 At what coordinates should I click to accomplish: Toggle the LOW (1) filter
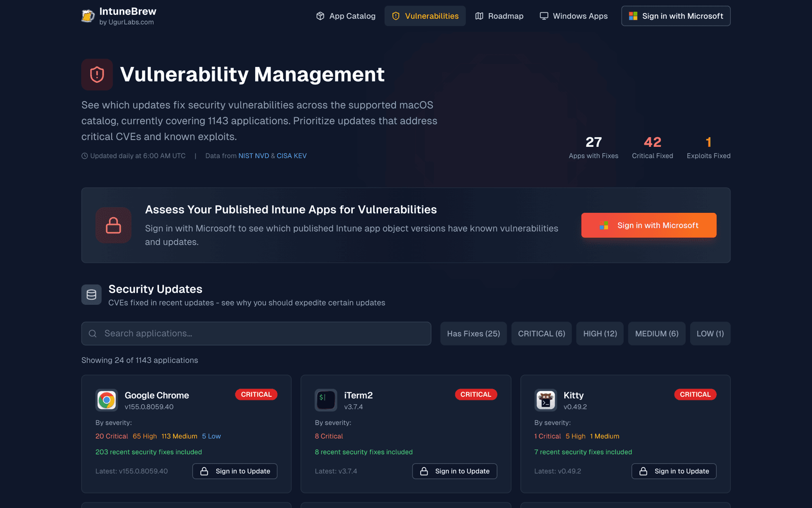pyautogui.click(x=710, y=334)
